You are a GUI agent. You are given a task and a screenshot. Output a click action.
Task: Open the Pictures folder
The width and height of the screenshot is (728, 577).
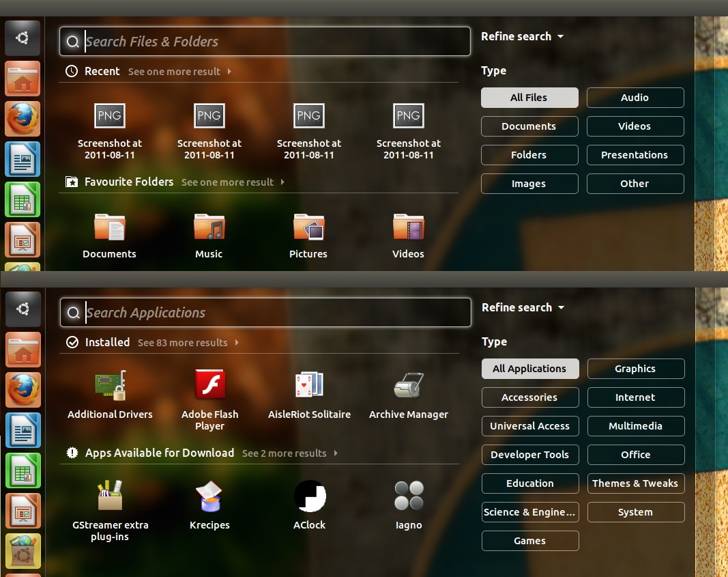[309, 227]
